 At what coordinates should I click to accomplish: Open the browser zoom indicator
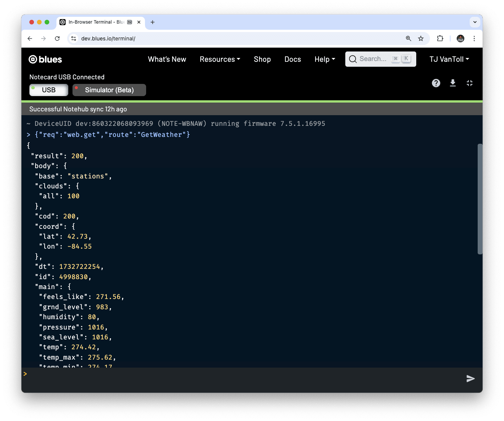coord(409,39)
